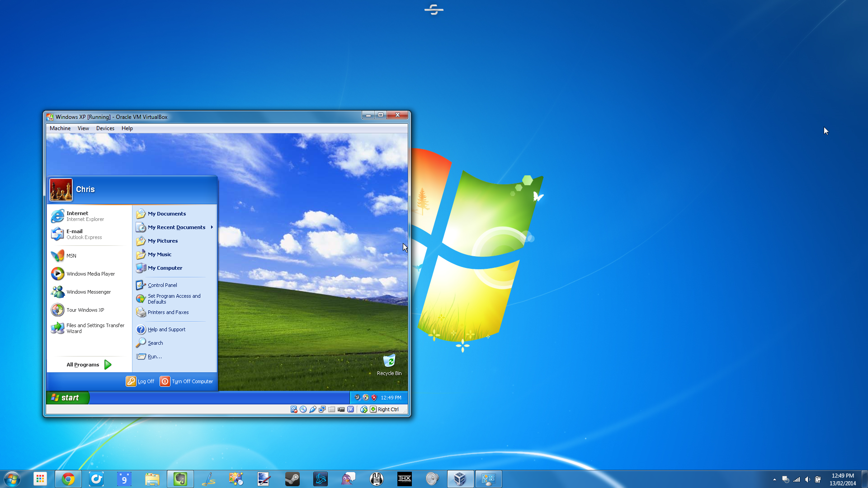Click All Programs arrow in Start menu
Viewport: 868px width, 488px height.
107,364
